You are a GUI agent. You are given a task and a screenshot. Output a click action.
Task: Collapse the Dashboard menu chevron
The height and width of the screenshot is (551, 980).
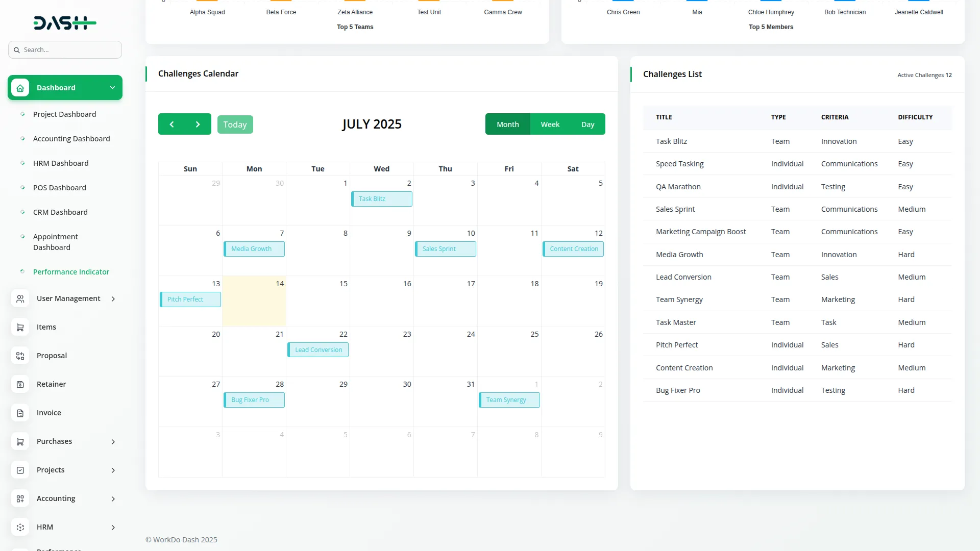(112, 88)
